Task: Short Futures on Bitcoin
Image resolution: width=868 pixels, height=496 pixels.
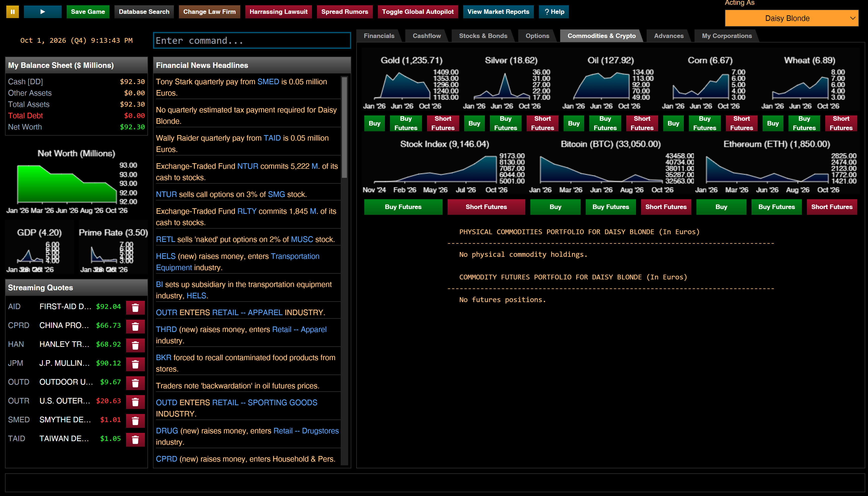Action: [x=666, y=207]
